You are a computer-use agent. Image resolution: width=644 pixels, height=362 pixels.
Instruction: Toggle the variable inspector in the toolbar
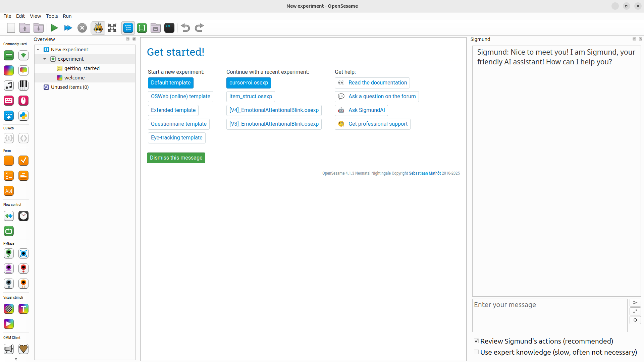coord(142,28)
